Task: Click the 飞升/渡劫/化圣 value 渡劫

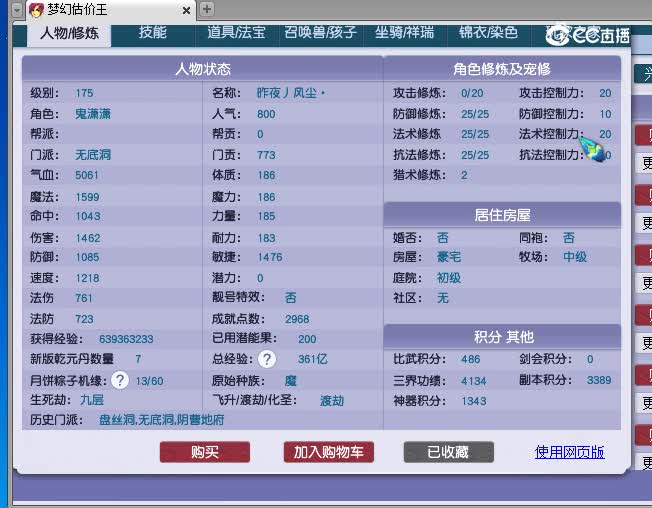Action: (x=332, y=401)
